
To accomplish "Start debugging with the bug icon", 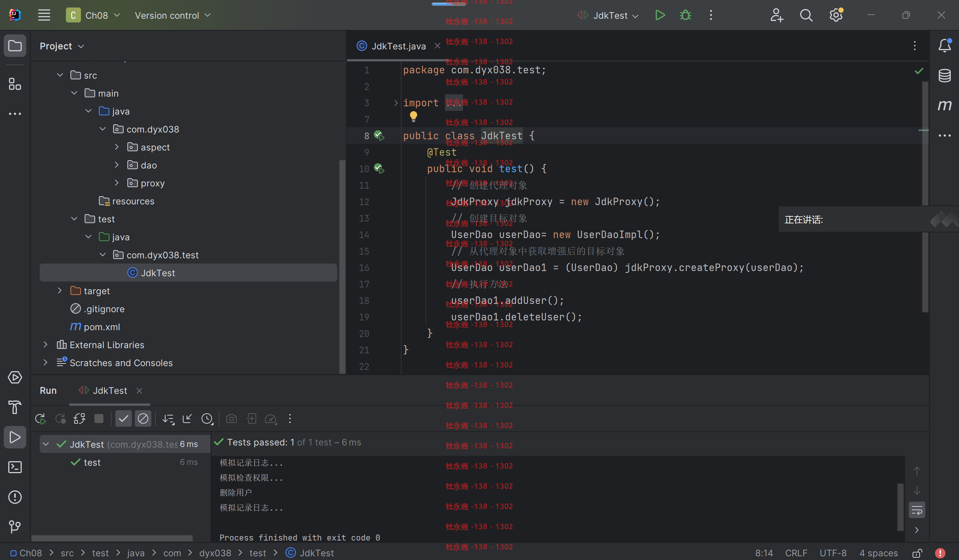I will pos(686,15).
